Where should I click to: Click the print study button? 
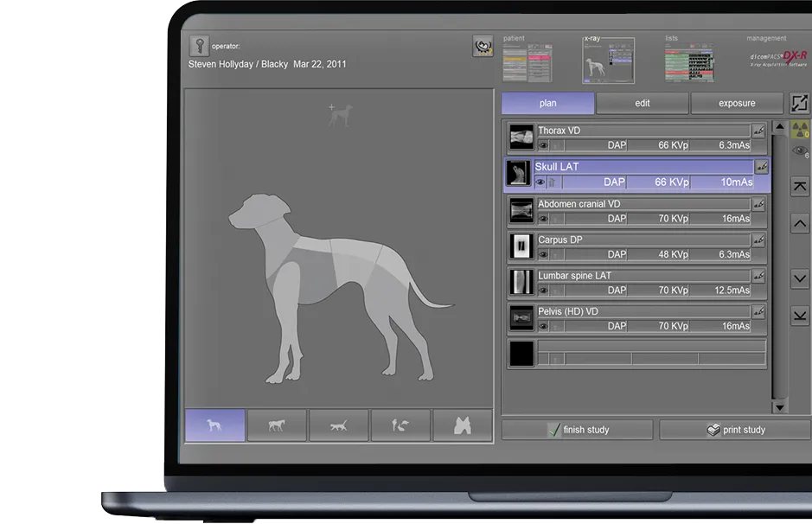tap(735, 430)
